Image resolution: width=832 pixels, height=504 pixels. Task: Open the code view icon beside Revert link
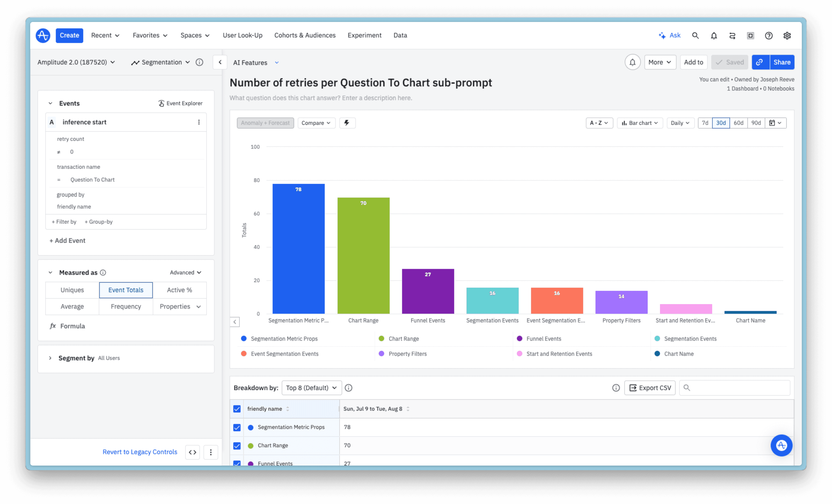[192, 452]
